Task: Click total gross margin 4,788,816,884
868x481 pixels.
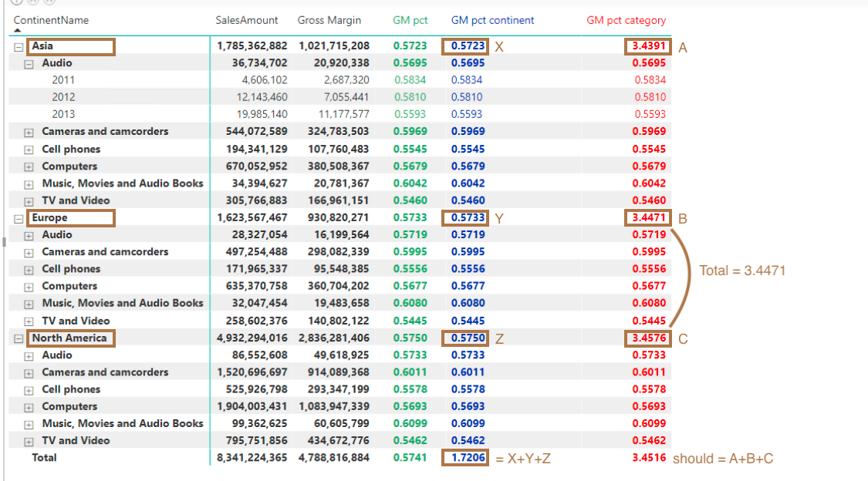Action: pos(334,458)
